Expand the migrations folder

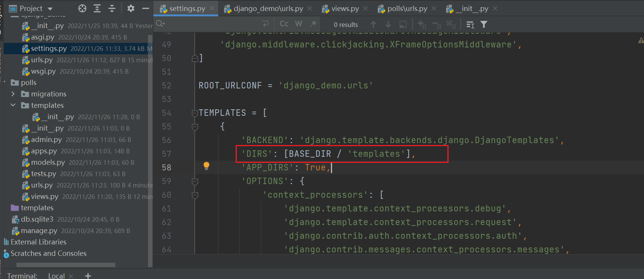[x=13, y=94]
